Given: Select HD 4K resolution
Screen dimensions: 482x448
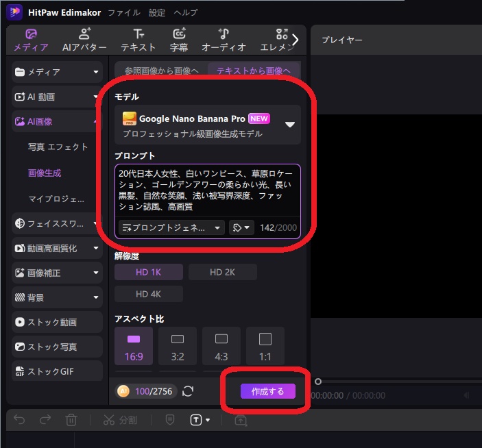Looking at the screenshot, I should (x=149, y=294).
